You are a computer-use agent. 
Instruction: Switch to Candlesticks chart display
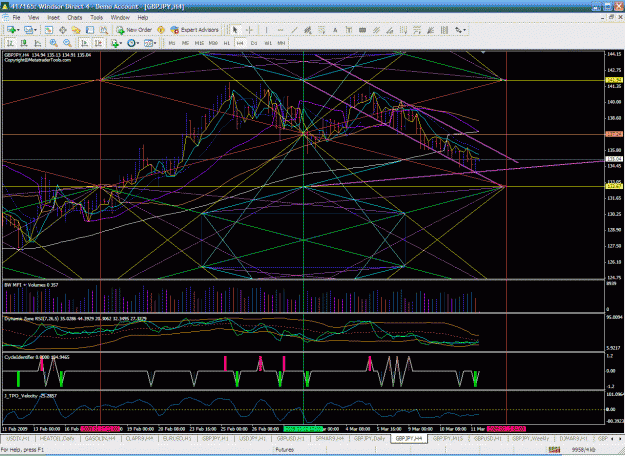tap(24, 43)
